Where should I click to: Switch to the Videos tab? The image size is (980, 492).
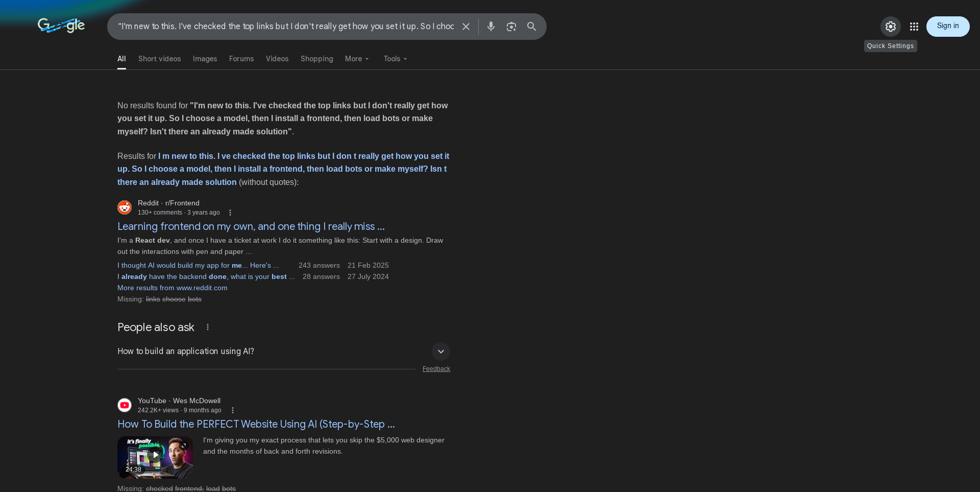coord(277,59)
